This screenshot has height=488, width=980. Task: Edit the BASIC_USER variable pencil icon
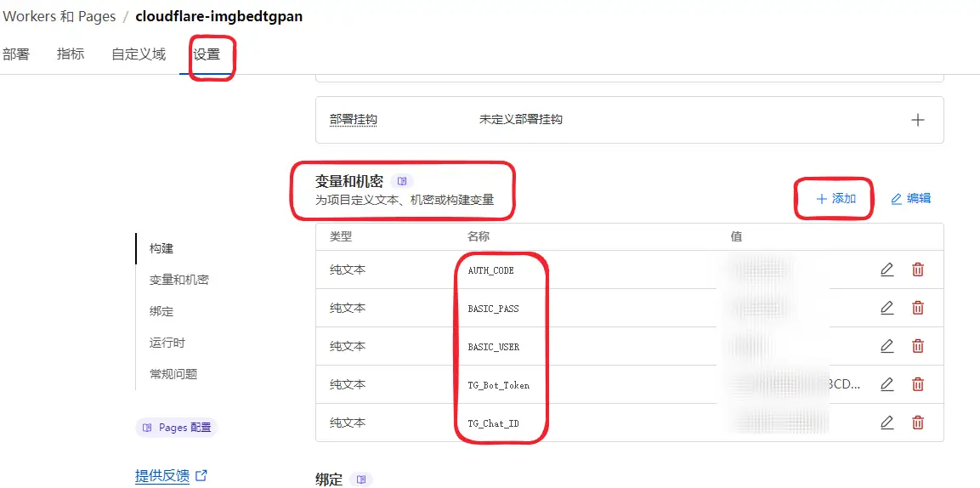click(x=887, y=346)
